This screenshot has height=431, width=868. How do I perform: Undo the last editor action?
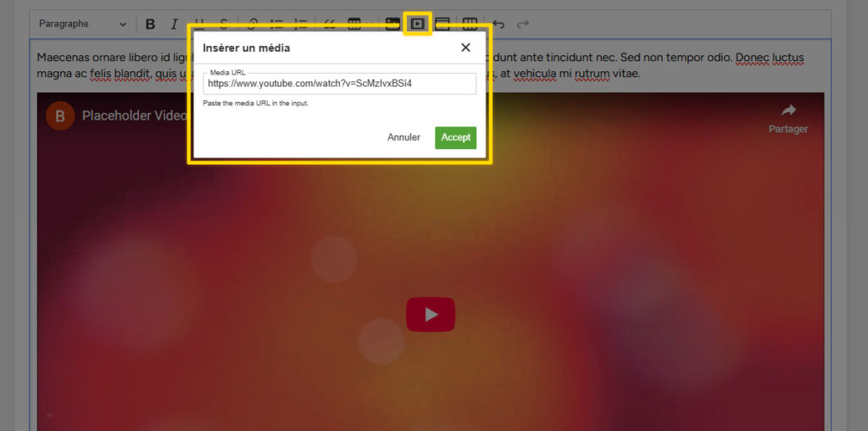point(498,25)
